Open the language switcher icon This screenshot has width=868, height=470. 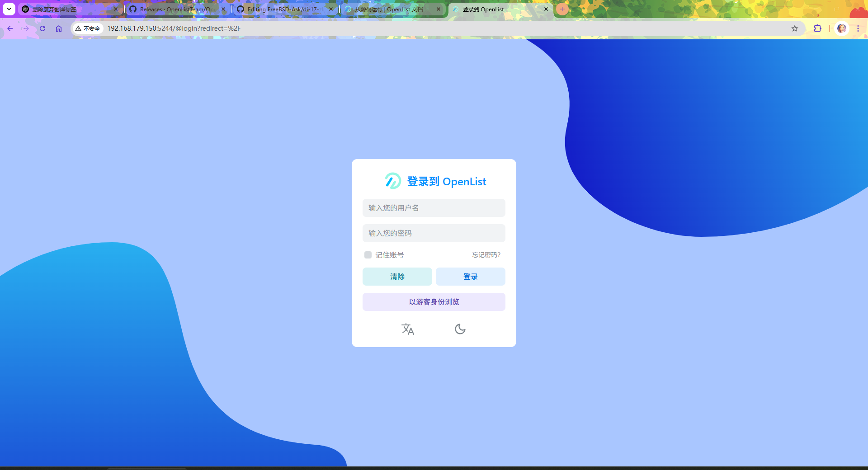pos(408,329)
